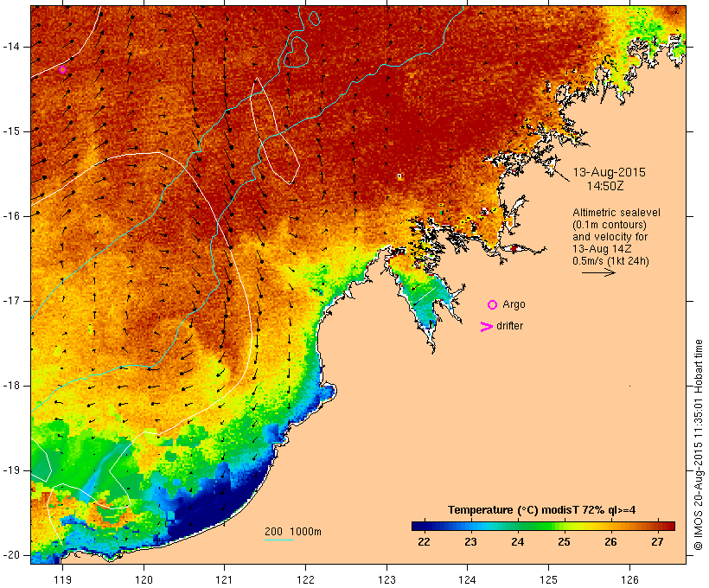Click the time label 14:50Z
709x588 pixels.
point(605,186)
